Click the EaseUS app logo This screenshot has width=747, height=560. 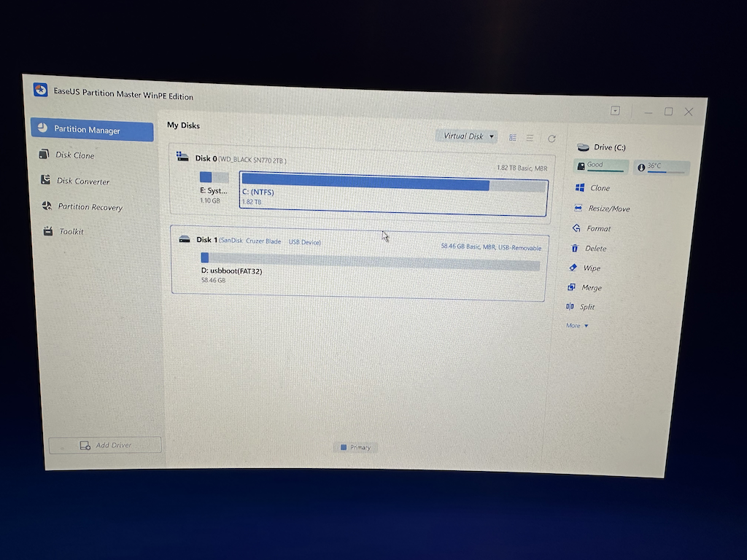(x=41, y=90)
